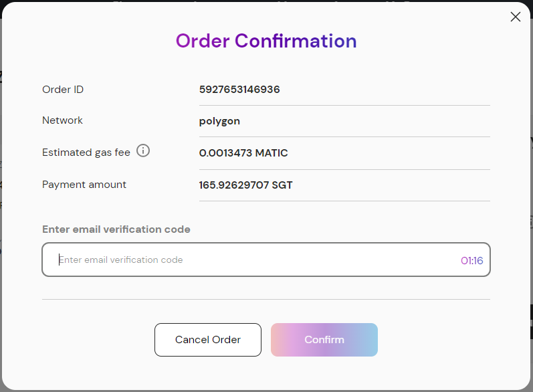The width and height of the screenshot is (533, 392).
Task: Click the MATIC currency unit text
Action: tap(272, 153)
